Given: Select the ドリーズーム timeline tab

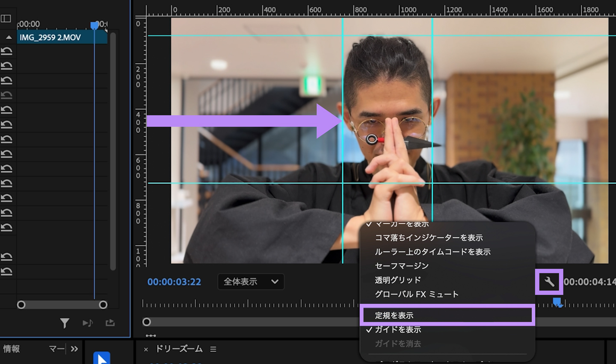Looking at the screenshot, I should tap(179, 349).
